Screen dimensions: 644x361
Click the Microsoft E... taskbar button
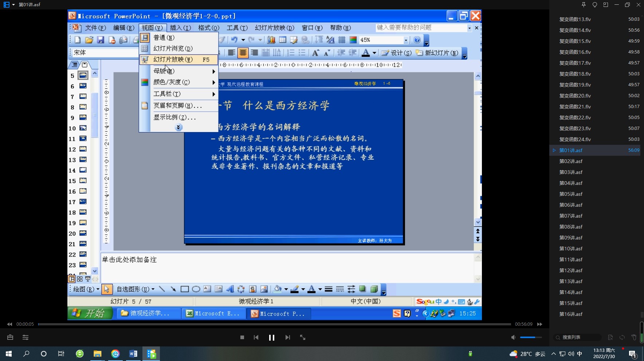coord(213,314)
